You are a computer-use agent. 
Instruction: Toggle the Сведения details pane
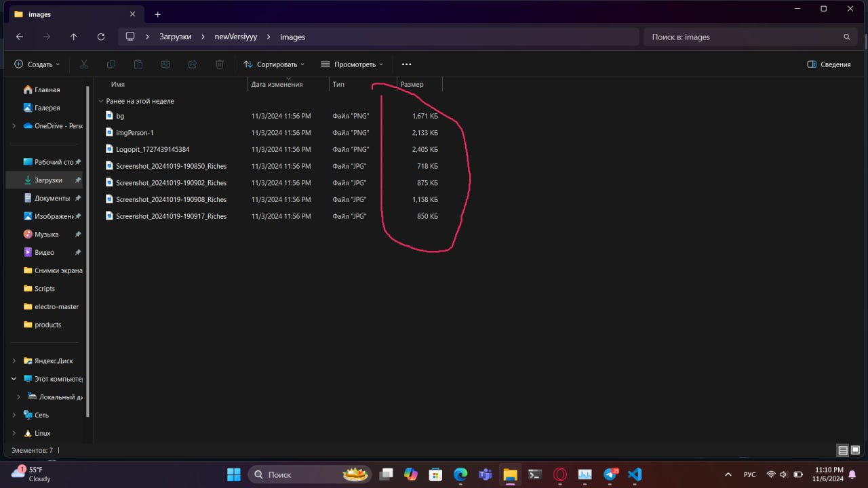coord(829,64)
